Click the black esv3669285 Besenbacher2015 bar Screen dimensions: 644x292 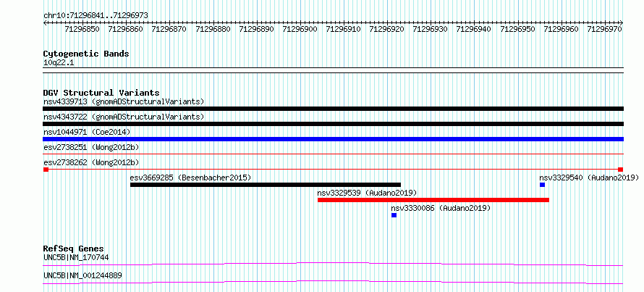tap(266, 185)
